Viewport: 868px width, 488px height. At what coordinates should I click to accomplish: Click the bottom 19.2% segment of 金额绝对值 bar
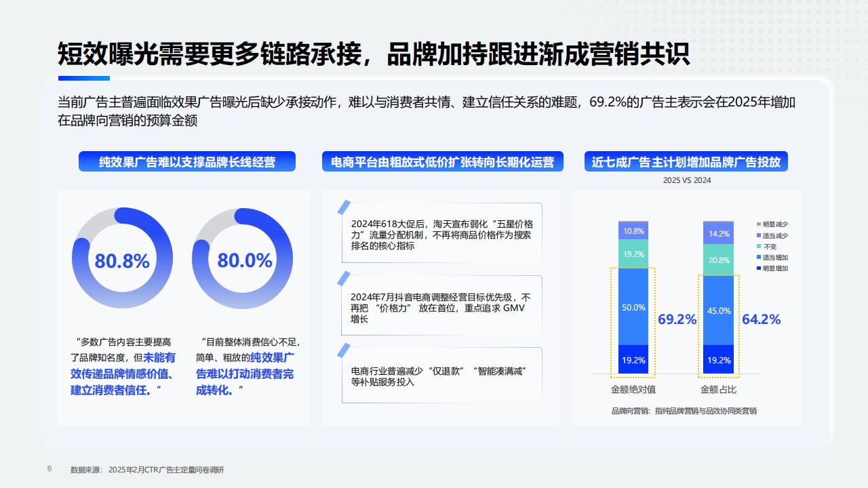point(633,359)
